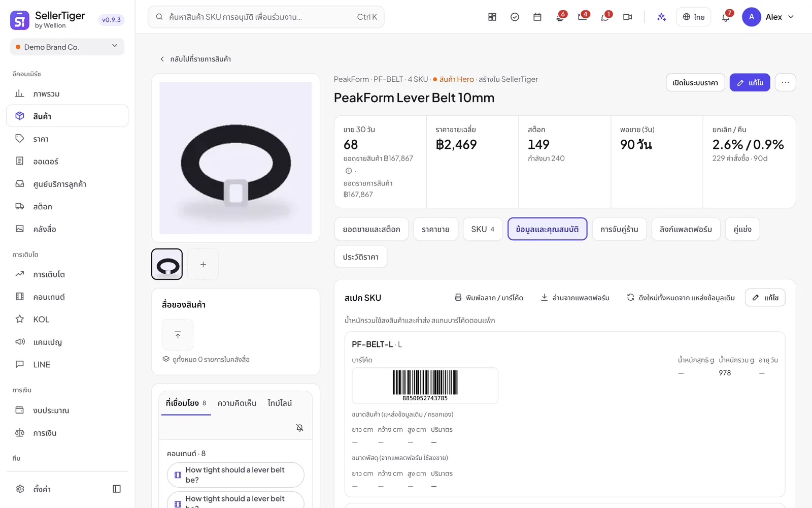Open the คู่แข่ง tab
Image resolution: width=812 pixels, height=508 pixels.
click(742, 229)
